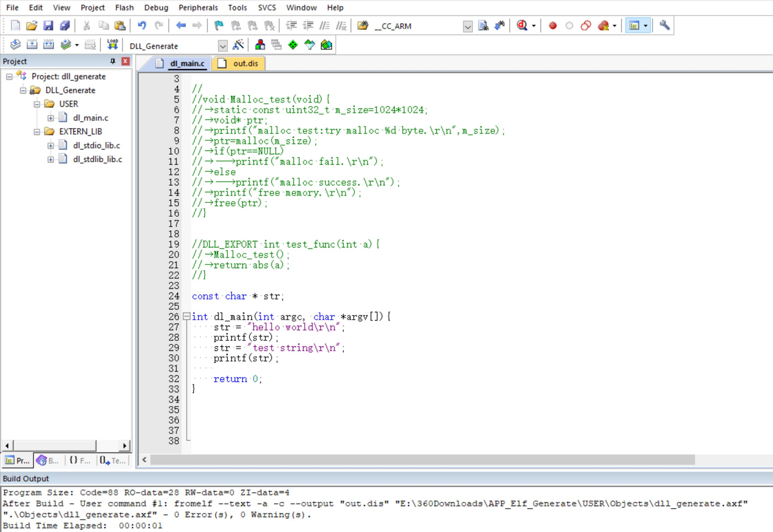This screenshot has height=532, width=773.
Task: Open the DLL_Generate target dropdown
Action: (x=222, y=46)
